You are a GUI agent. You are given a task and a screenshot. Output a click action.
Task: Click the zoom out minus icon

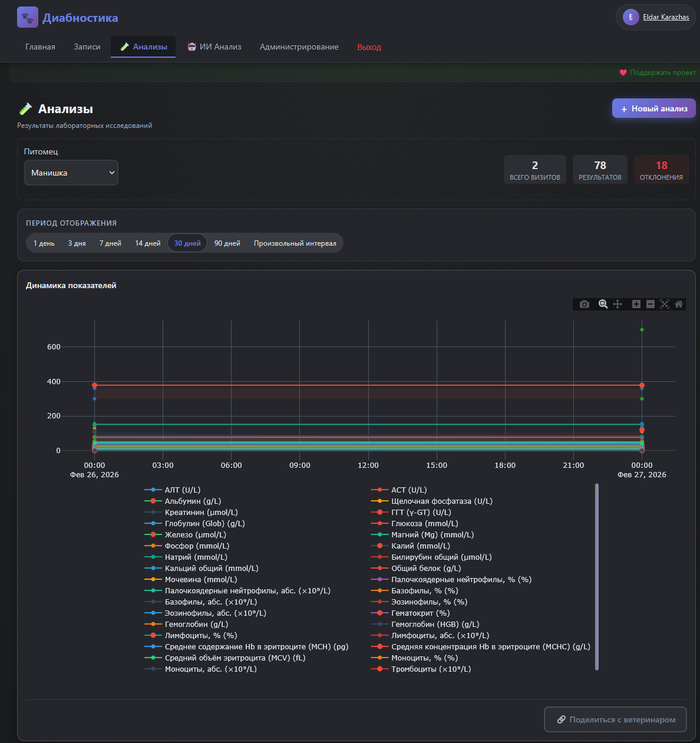tap(650, 304)
